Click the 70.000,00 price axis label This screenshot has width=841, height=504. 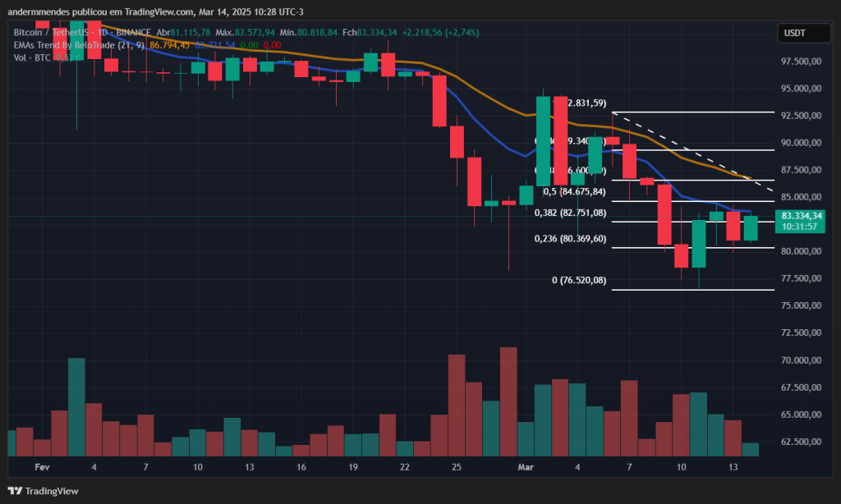pyautogui.click(x=801, y=360)
